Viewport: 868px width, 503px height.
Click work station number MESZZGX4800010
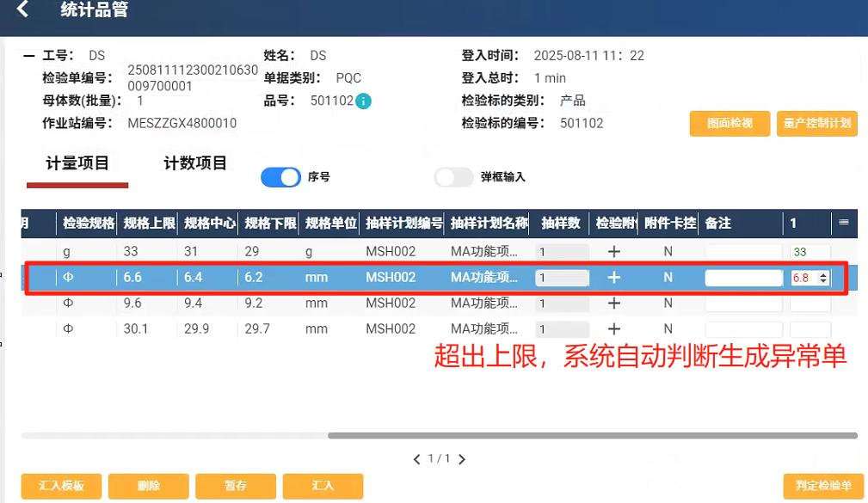tap(182, 124)
